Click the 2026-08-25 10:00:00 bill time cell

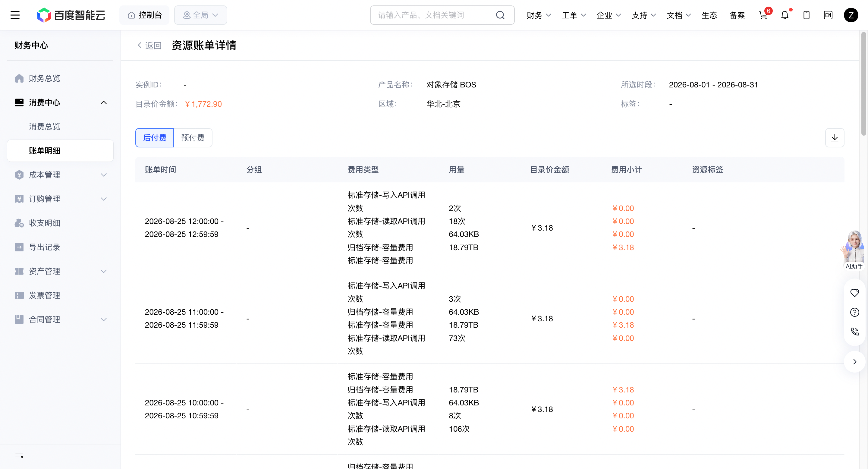pyautogui.click(x=184, y=409)
